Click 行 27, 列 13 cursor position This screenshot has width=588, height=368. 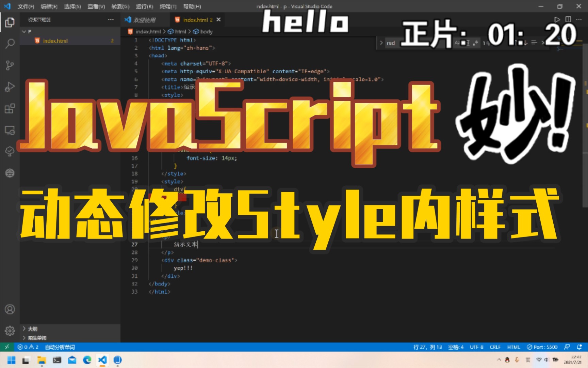(427, 347)
